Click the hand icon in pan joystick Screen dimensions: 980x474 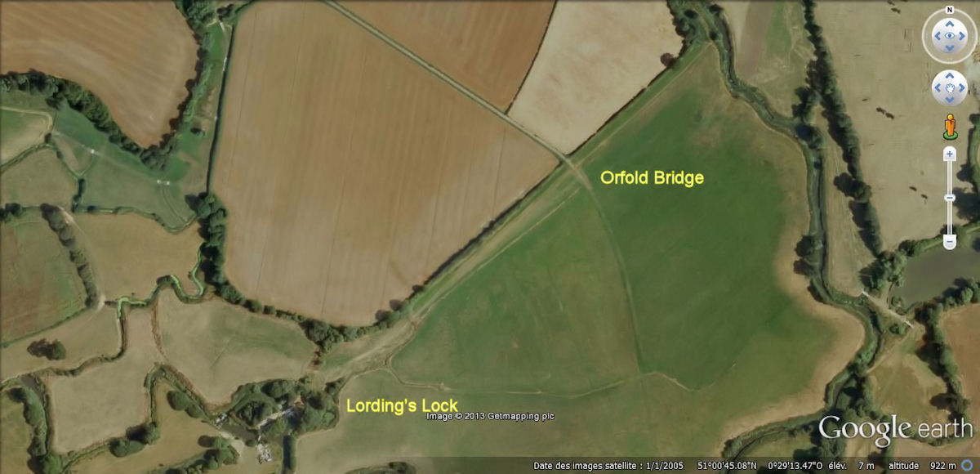949,87
